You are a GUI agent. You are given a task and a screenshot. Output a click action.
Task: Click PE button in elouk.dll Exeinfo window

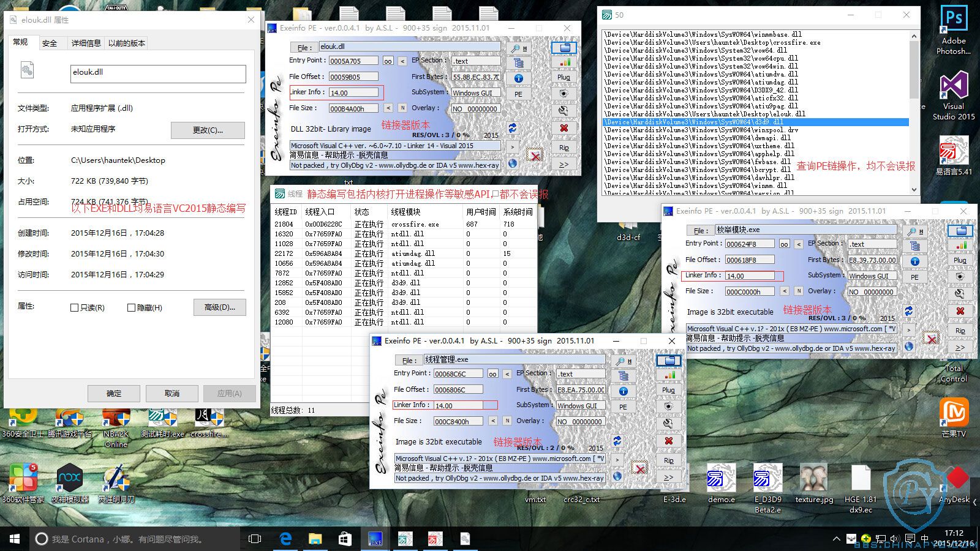tap(518, 94)
